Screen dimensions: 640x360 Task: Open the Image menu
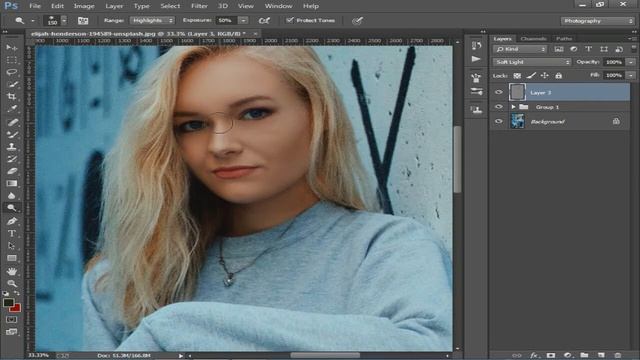click(84, 6)
